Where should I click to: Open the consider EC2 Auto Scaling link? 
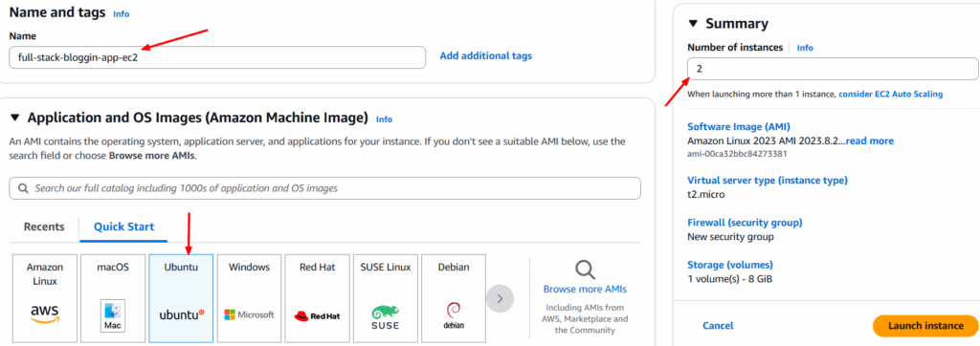pos(891,95)
